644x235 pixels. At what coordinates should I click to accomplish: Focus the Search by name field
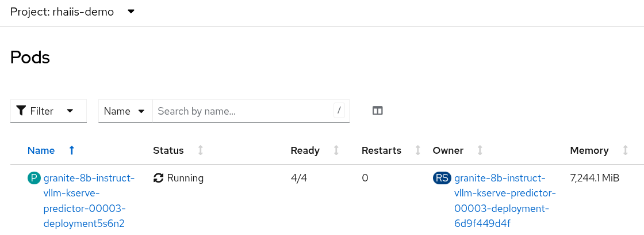click(x=241, y=111)
